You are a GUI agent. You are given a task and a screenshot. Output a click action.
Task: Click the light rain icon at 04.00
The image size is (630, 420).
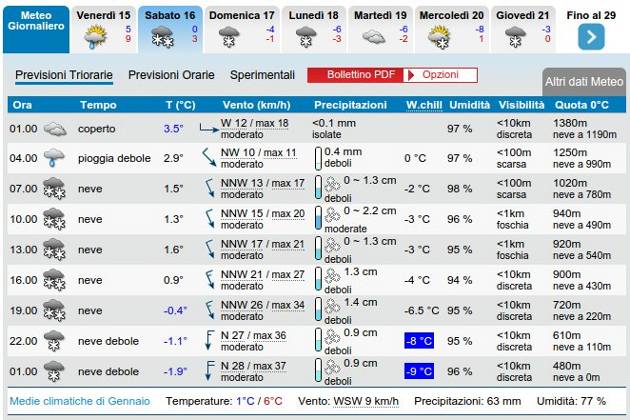54,158
